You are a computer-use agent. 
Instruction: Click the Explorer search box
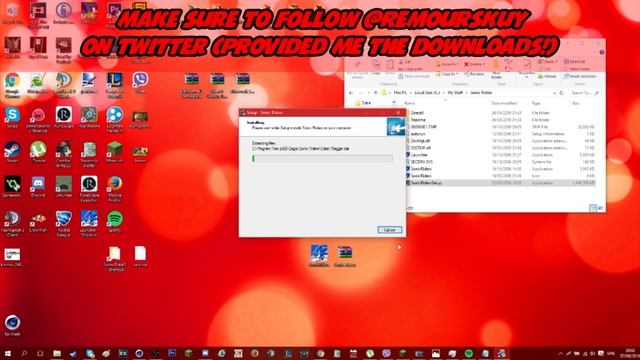point(585,93)
